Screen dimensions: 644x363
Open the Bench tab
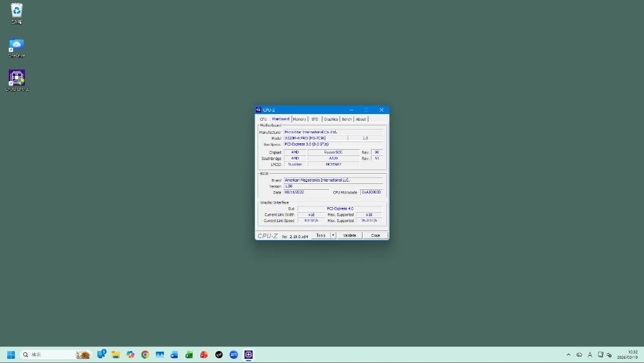click(x=346, y=119)
